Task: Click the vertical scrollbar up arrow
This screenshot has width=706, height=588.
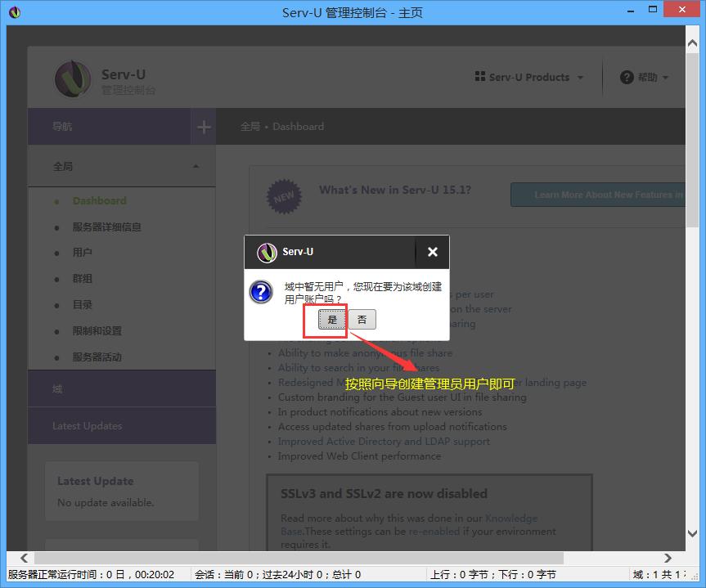Action: (692, 43)
